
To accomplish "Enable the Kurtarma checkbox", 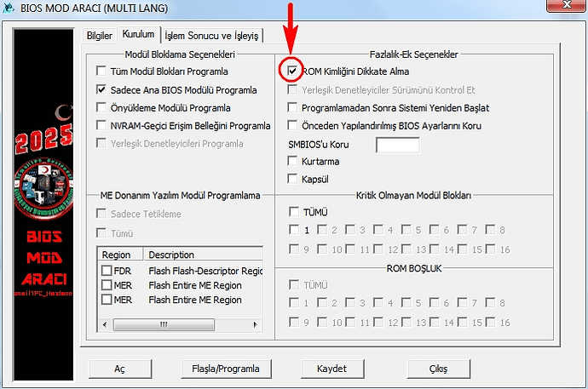I will click(x=293, y=161).
